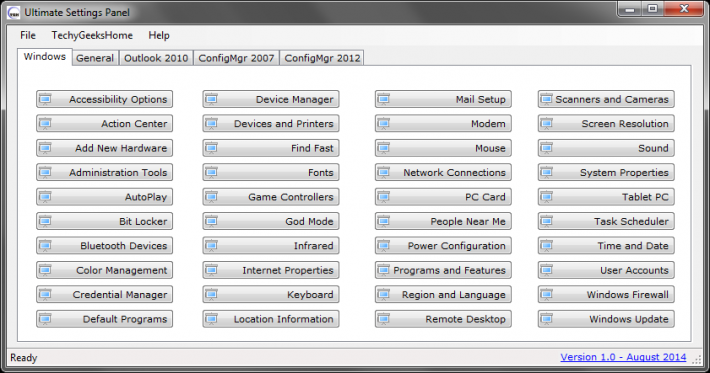710x373 pixels.
Task: Click the monitor icon beside God Mode
Action: point(211,221)
